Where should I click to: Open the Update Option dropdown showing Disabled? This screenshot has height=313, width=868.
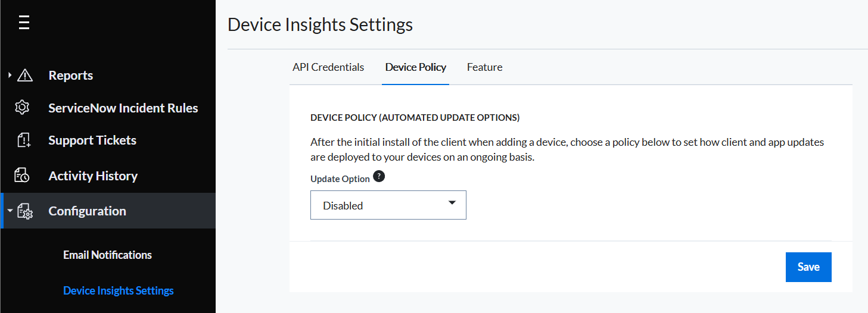(x=388, y=205)
